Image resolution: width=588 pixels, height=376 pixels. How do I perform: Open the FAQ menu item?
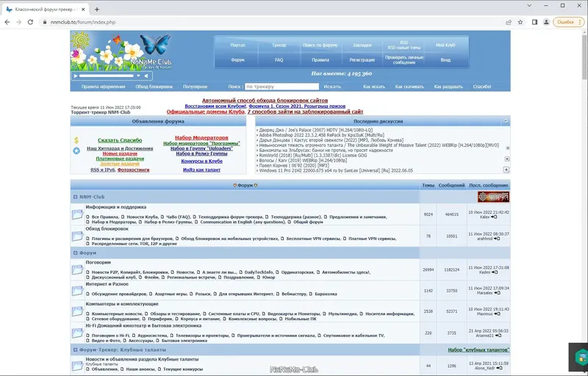click(x=279, y=60)
